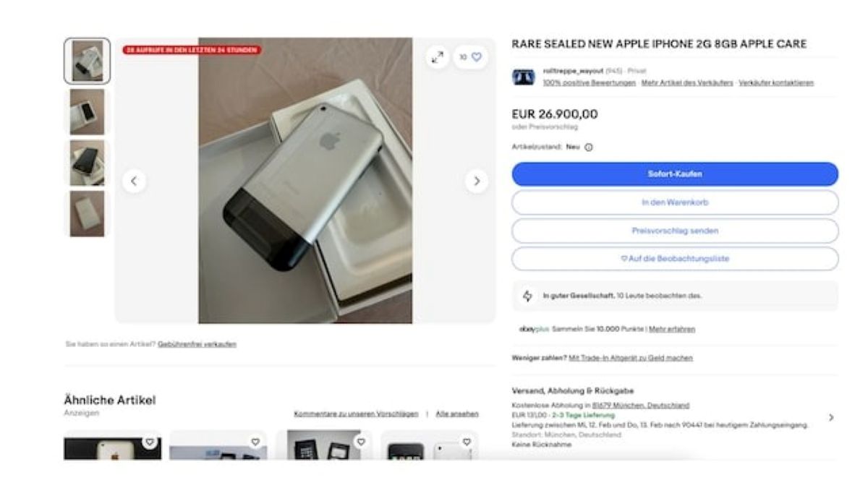Image resolution: width=868 pixels, height=488 pixels.
Task: Go to the previous product photo
Action: coord(133,181)
